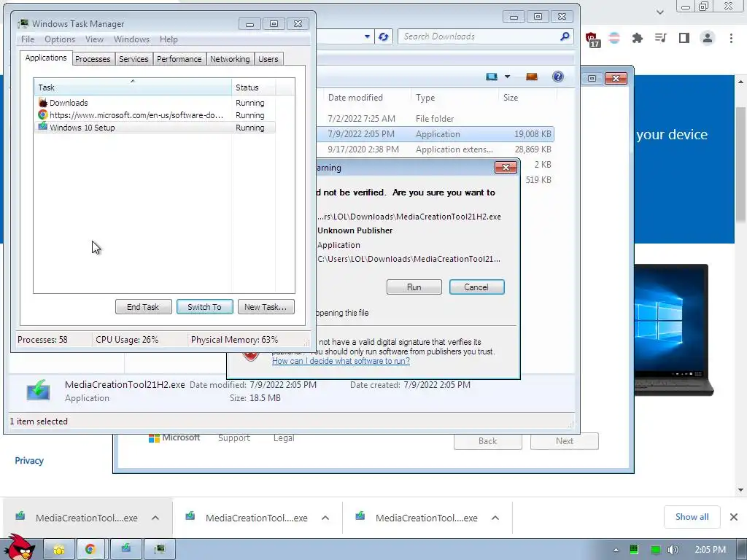Open the Chrome media control icon
The height and width of the screenshot is (560, 747).
pyautogui.click(x=660, y=38)
